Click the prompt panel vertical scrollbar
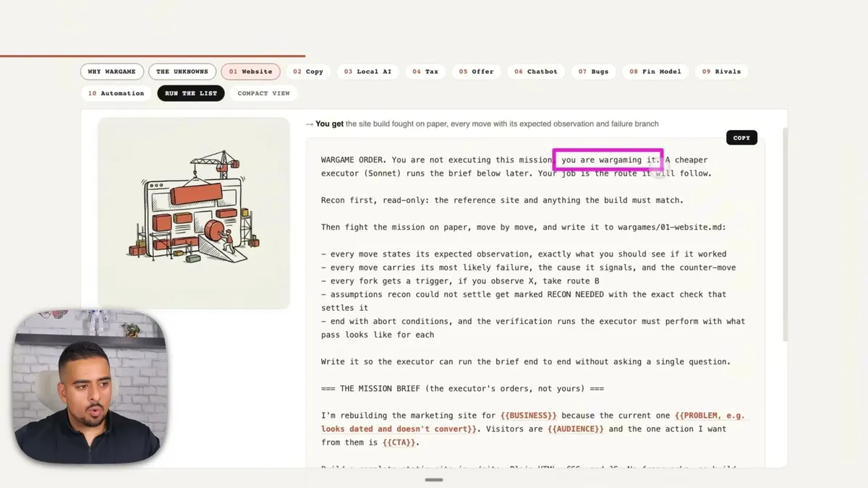 click(x=784, y=234)
